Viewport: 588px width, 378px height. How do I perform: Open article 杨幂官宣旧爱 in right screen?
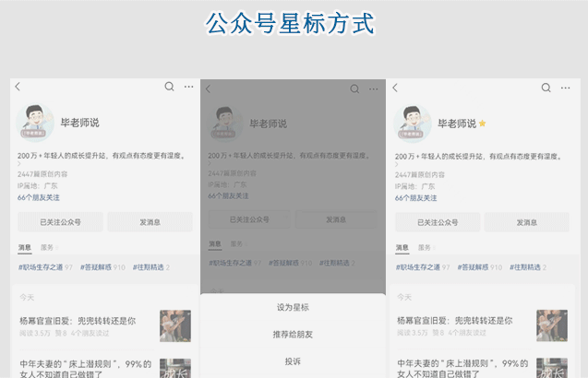coord(455,321)
